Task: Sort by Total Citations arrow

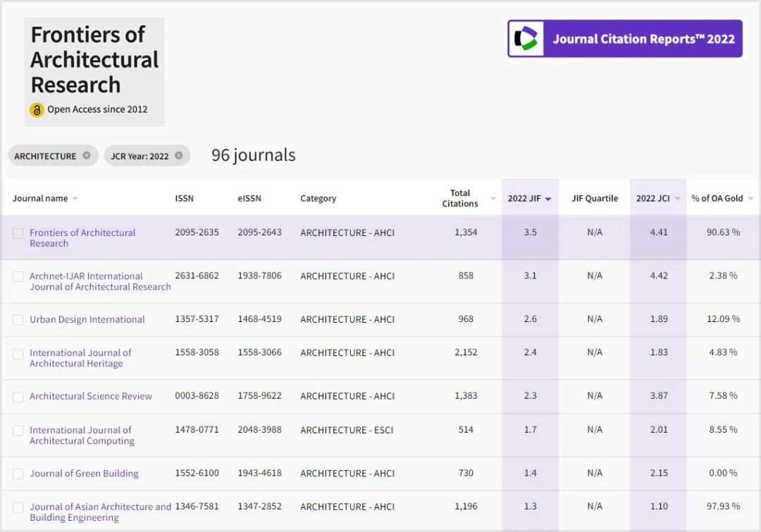Action: point(493,199)
